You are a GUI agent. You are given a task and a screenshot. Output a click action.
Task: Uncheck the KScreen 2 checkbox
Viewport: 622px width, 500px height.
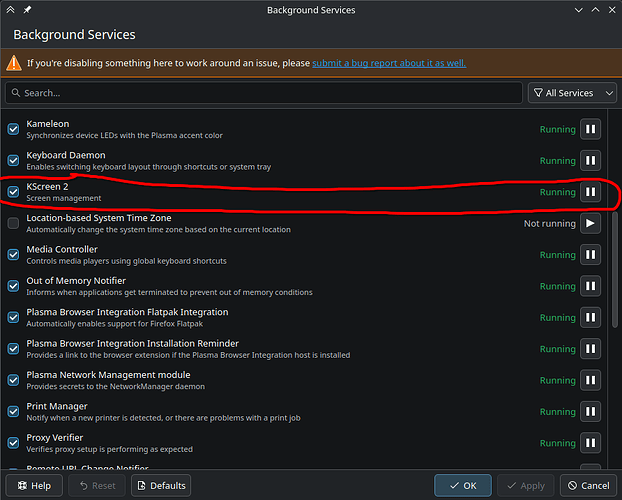click(14, 192)
